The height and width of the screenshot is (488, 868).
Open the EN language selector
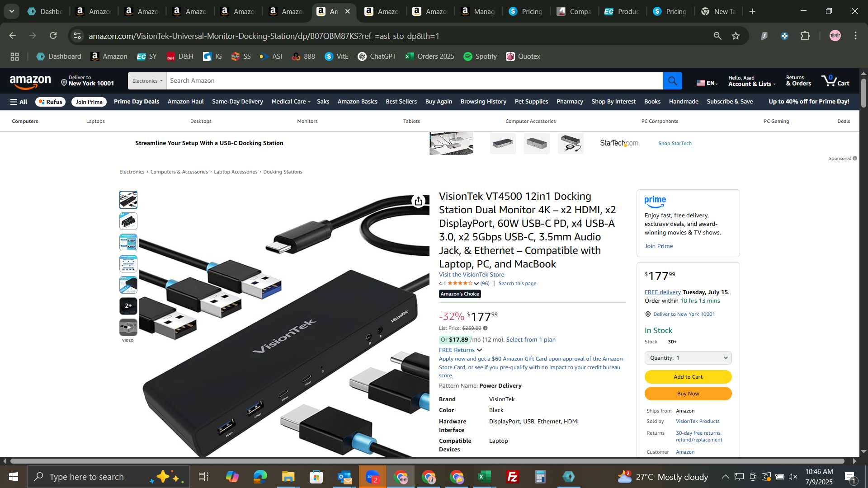coord(707,83)
